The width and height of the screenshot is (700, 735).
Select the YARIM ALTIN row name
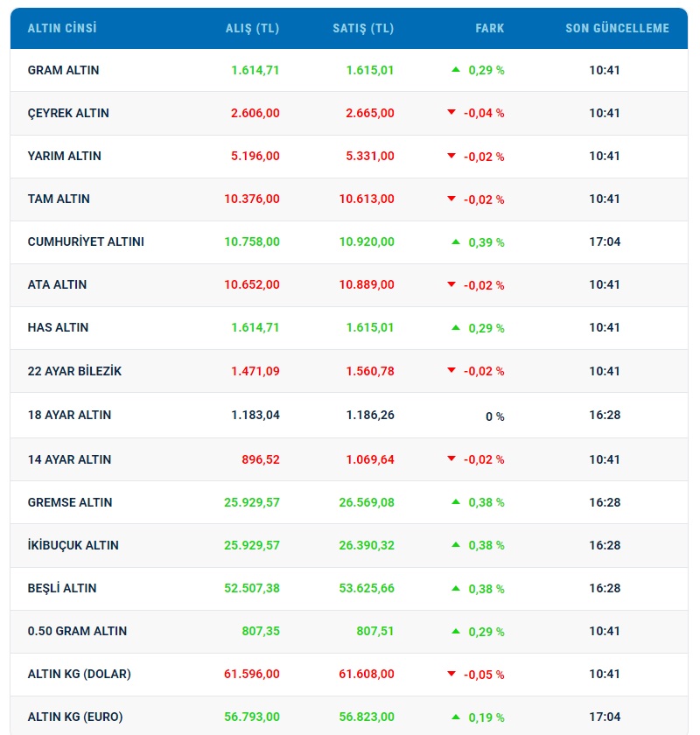coord(64,156)
